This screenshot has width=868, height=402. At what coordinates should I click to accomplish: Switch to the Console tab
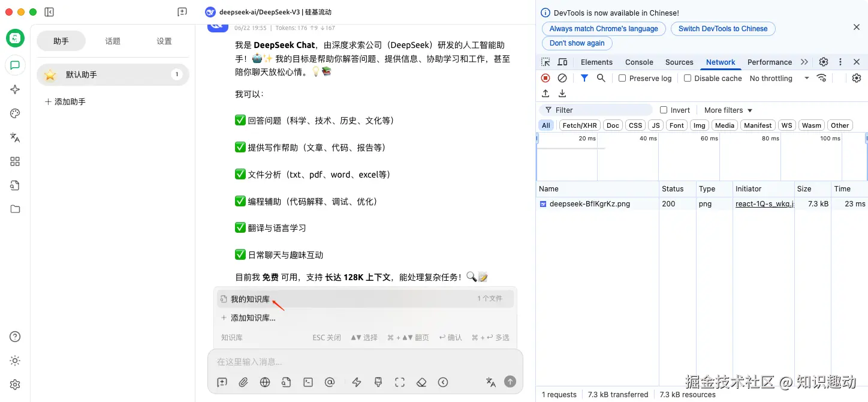coord(639,62)
